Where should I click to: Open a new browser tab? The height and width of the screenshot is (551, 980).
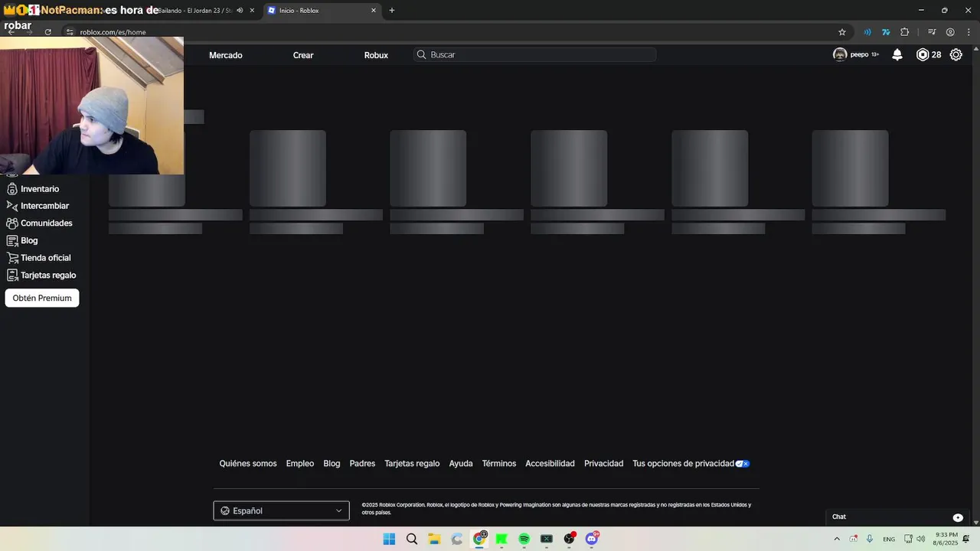coord(392,11)
